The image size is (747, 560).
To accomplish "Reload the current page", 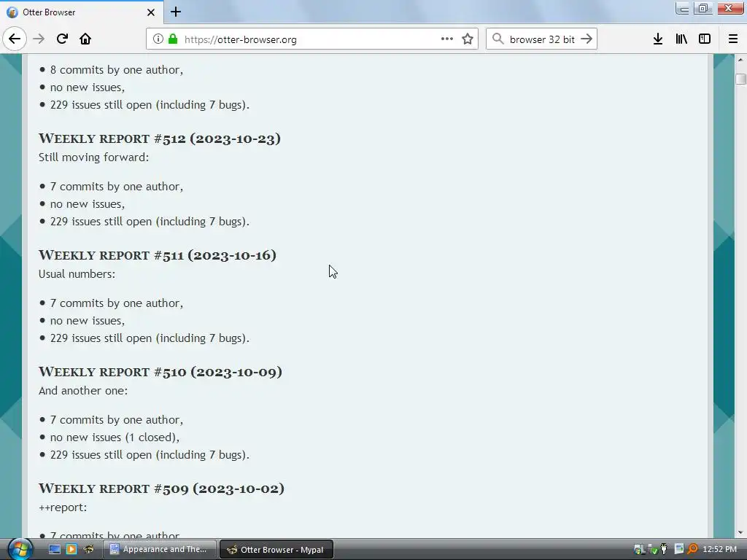I will point(62,39).
